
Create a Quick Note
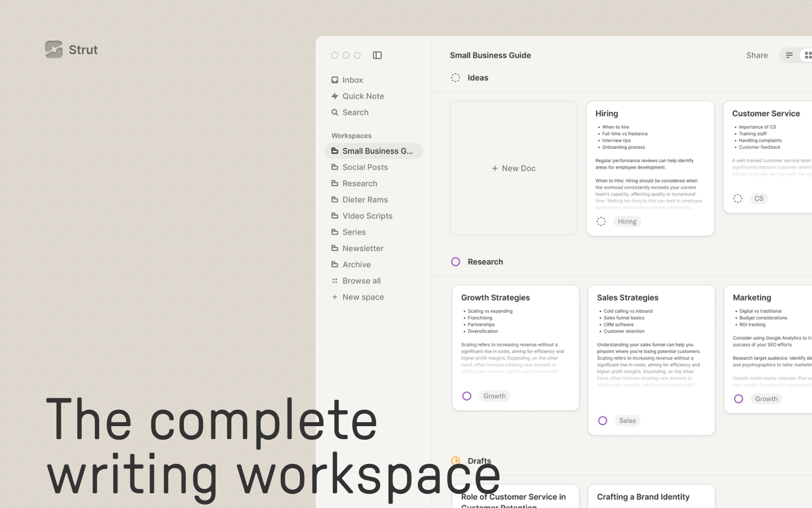363,97
